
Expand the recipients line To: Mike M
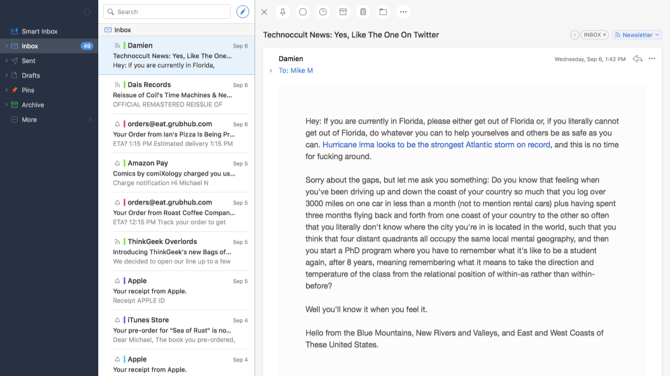270,71
